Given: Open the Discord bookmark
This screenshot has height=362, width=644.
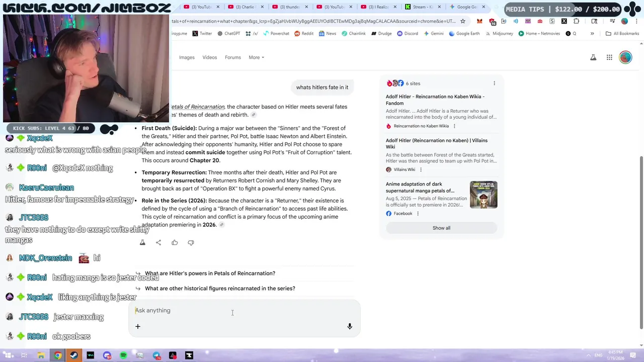Looking at the screenshot, I should (407, 33).
